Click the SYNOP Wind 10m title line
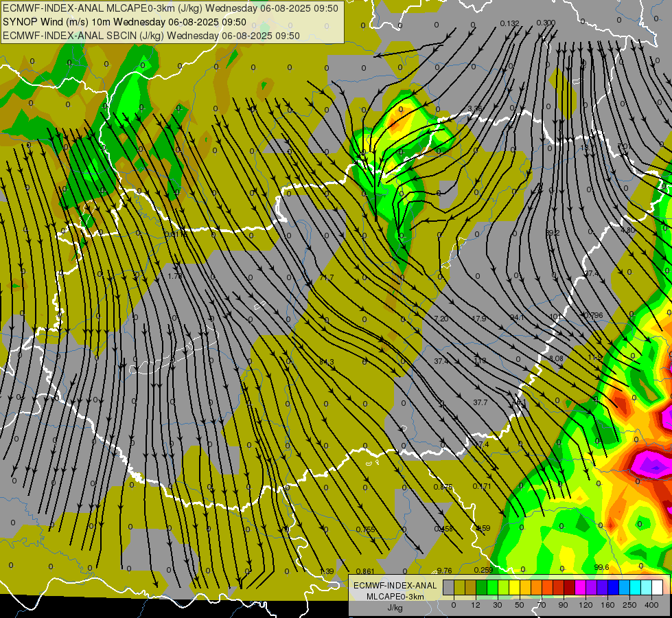Viewport: 672px width, 618px height. click(125, 22)
